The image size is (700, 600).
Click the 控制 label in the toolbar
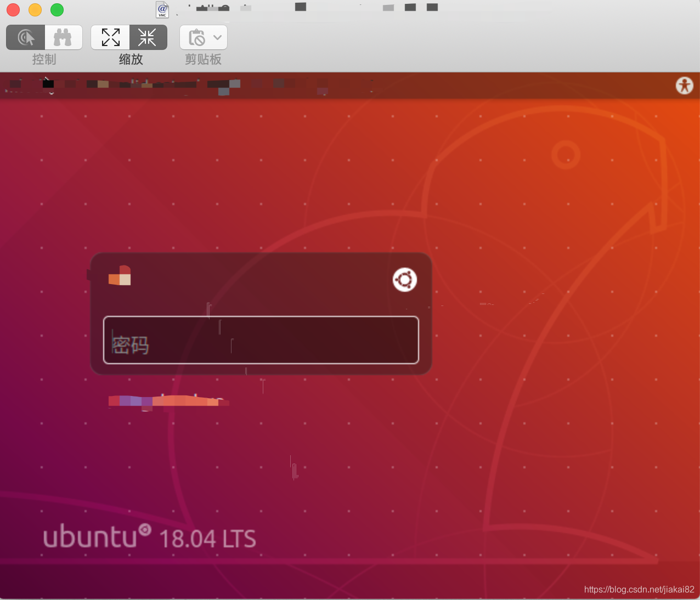[44, 59]
